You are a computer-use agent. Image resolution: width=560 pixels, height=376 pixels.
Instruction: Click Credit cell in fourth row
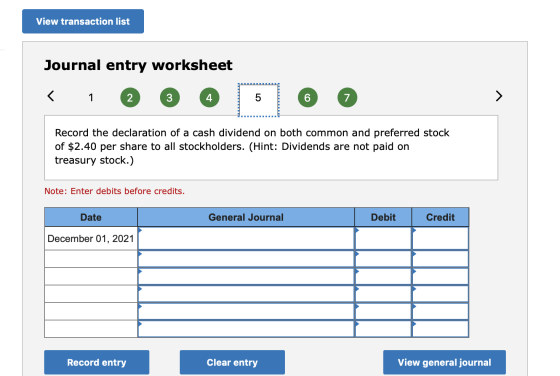click(x=440, y=294)
